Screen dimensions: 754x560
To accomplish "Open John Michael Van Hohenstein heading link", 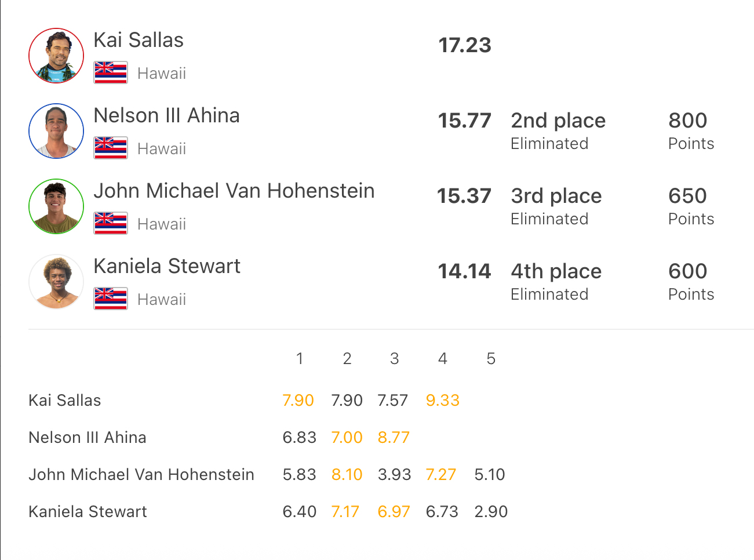I will point(234,191).
